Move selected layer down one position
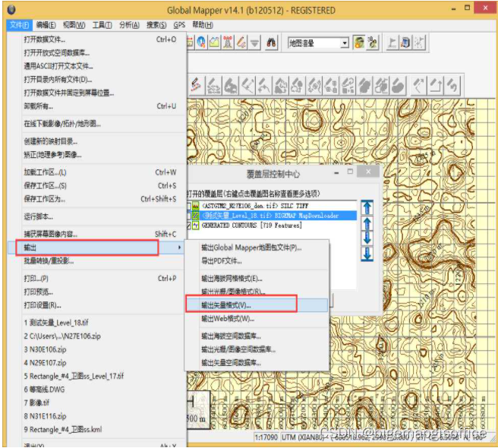Image resolution: width=498 pixels, height=448 pixels. click(367, 238)
